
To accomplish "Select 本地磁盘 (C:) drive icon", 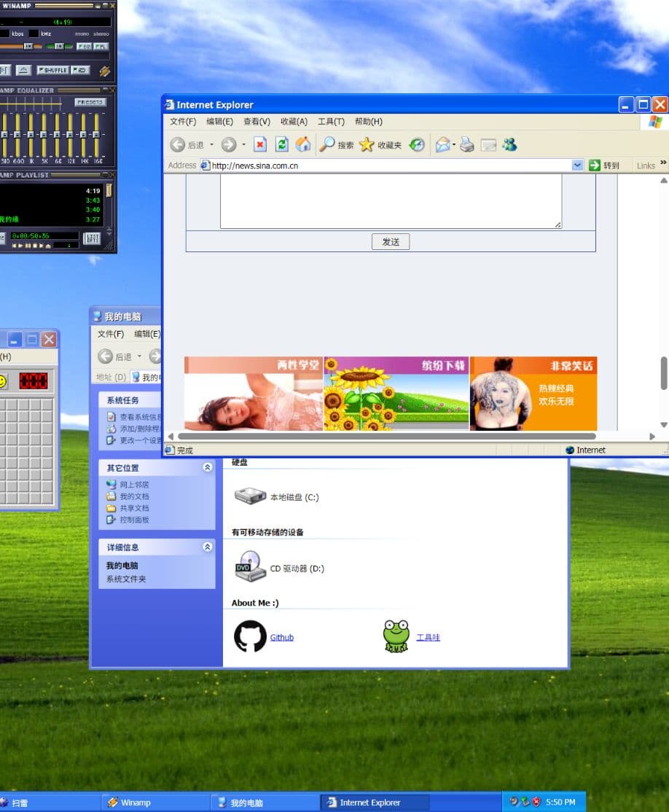I will click(x=250, y=496).
